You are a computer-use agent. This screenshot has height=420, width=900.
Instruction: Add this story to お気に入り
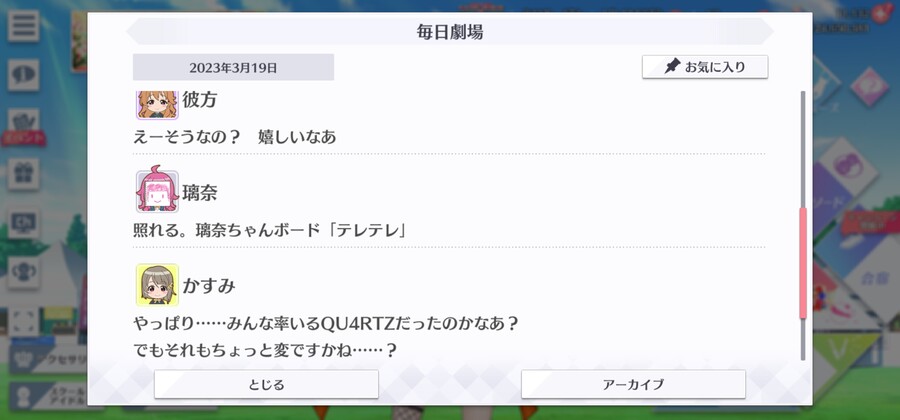pyautogui.click(x=705, y=67)
